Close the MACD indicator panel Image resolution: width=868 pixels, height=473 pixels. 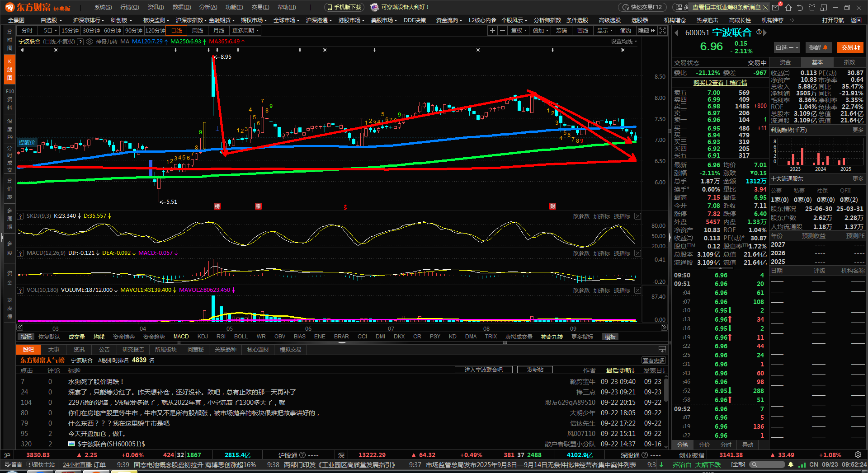click(x=637, y=253)
